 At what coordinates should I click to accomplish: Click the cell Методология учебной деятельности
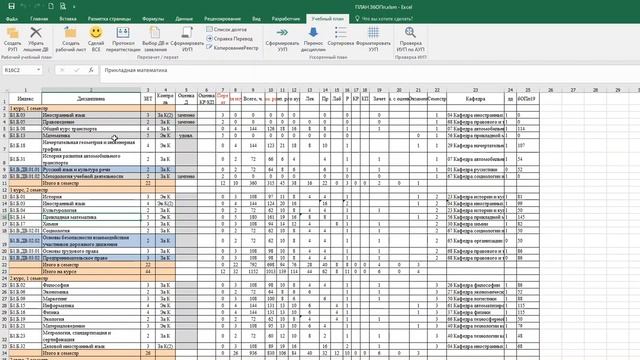91,176
